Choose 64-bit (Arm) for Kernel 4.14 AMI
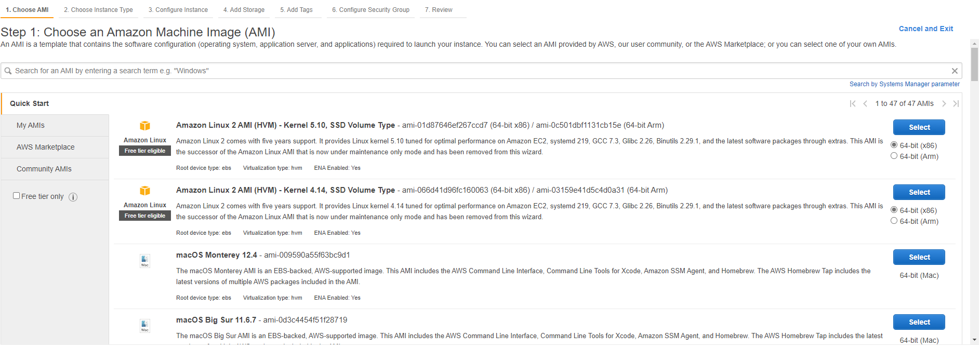Screen dimensions: 980x348 (894, 221)
